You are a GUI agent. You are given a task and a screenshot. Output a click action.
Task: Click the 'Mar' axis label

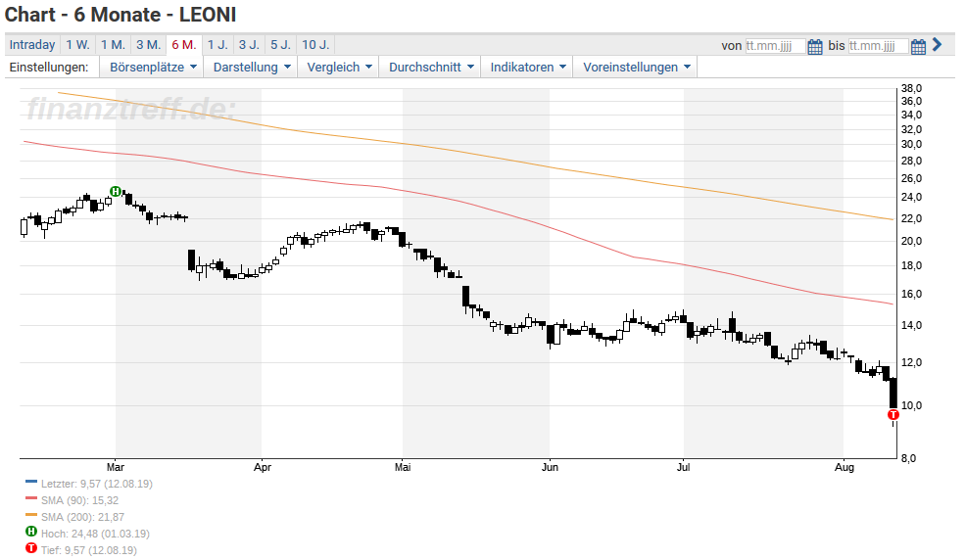(x=115, y=467)
